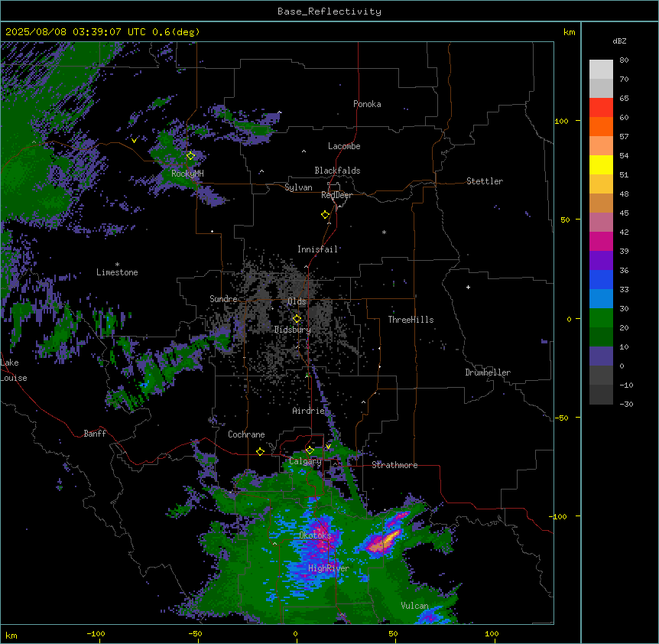This screenshot has width=659, height=644.
Task: Click the ThreeHills label
Action: tap(411, 320)
